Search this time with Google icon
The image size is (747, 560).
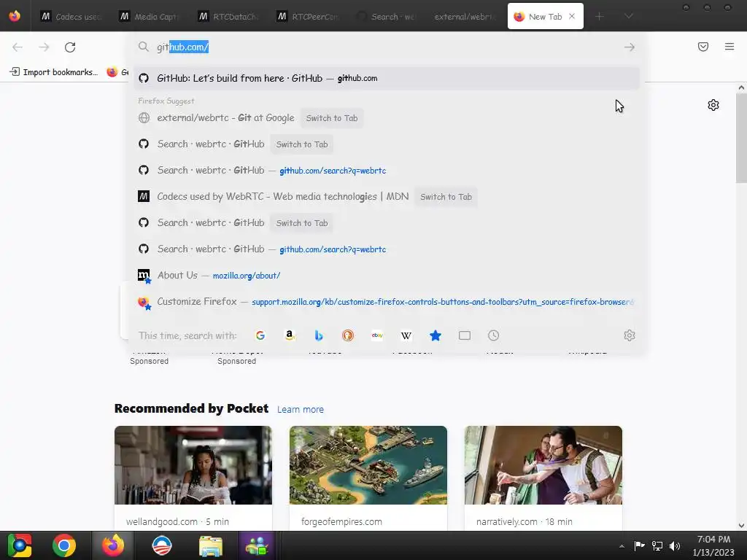260,335
